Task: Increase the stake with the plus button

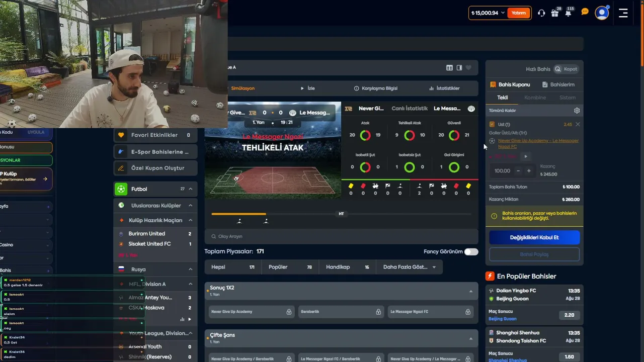Action: tap(529, 171)
